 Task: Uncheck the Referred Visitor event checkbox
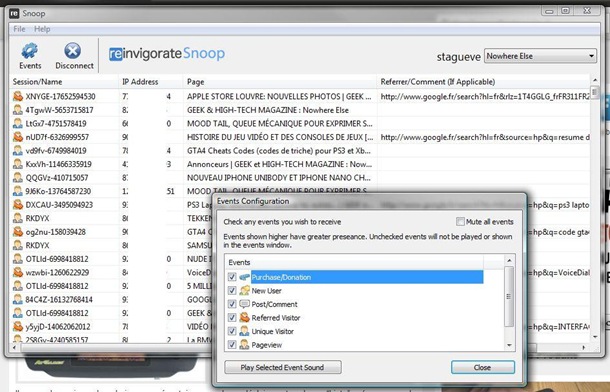coord(232,318)
